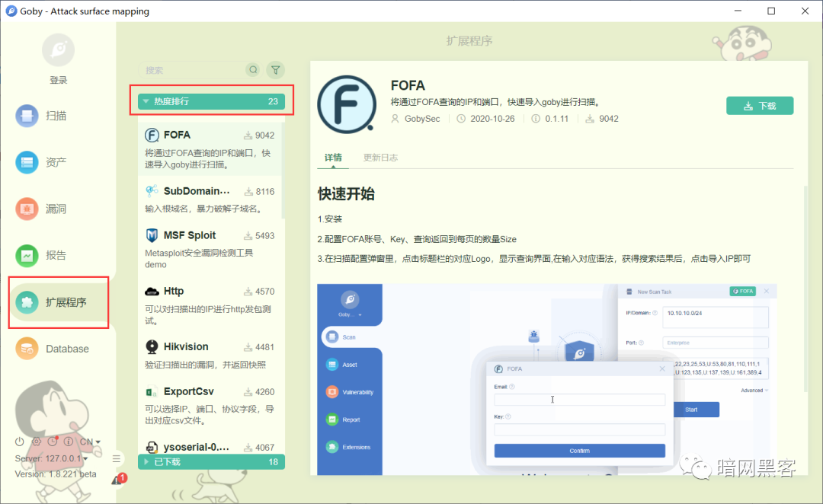
Task: Click into the 搜索 search field
Action: click(191, 70)
